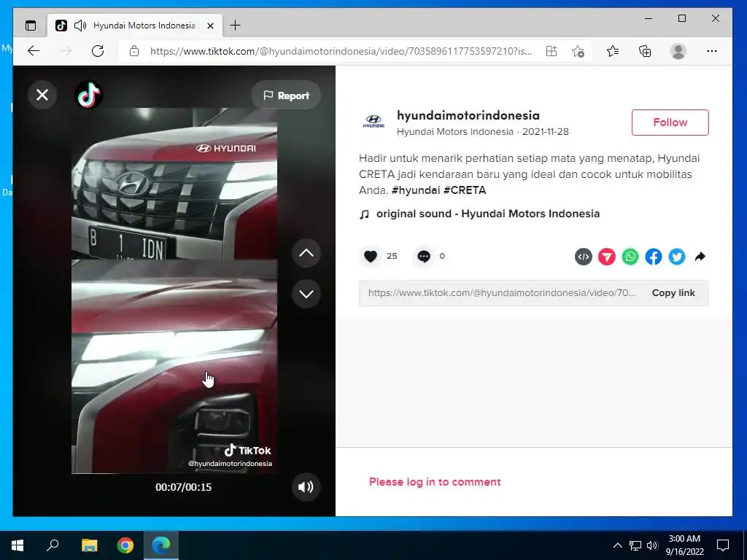The image size is (747, 560).
Task: Expand more share options arrow
Action: (700, 257)
